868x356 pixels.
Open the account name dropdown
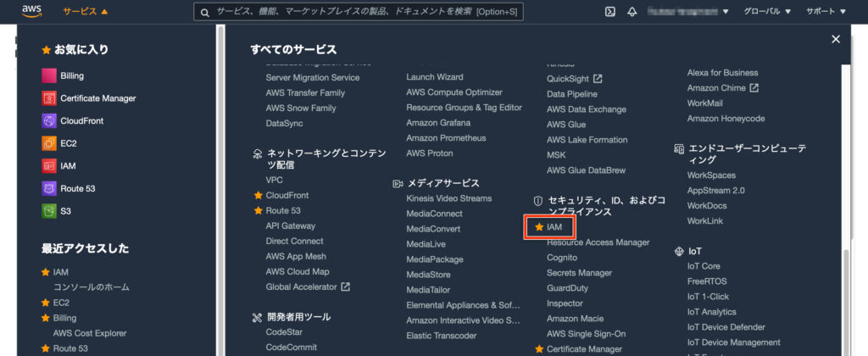click(x=688, y=12)
